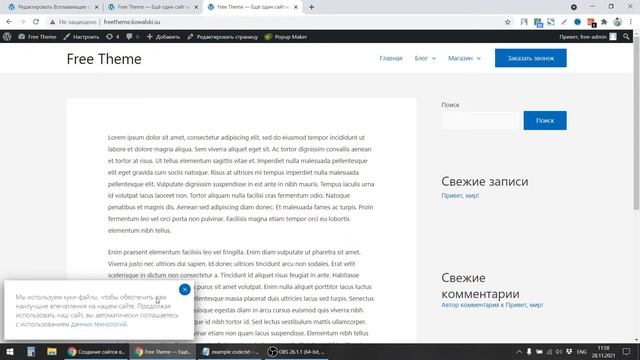Open the taskbar clock showing 11:58
Viewport: 640px width, 360px height.
(x=603, y=351)
